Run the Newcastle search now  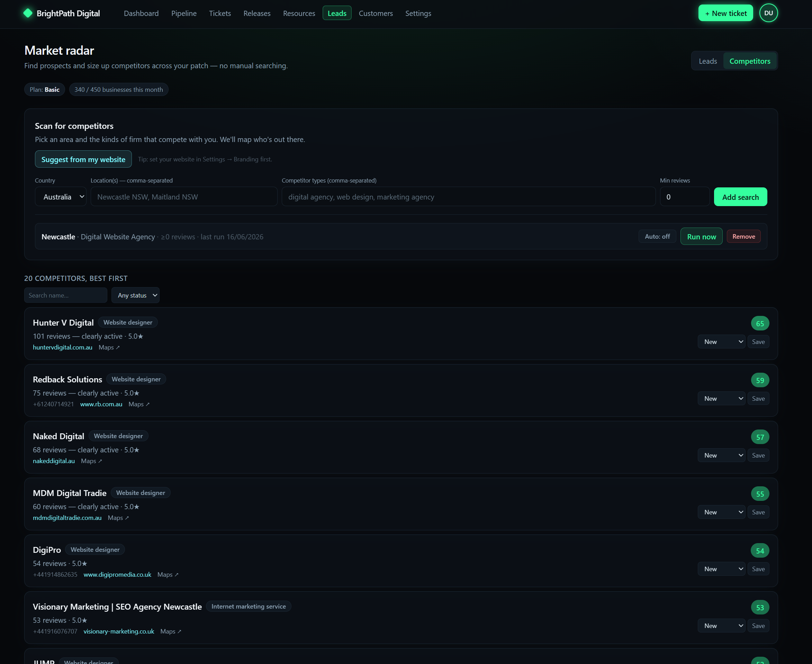701,236
